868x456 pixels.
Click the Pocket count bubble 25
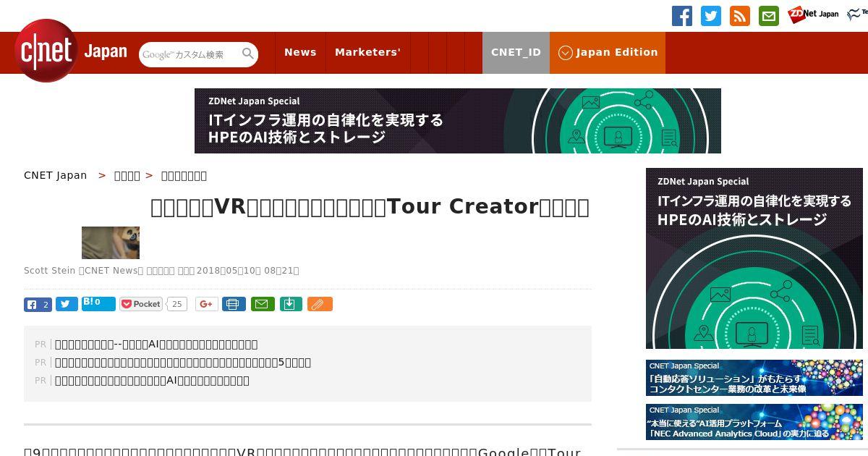tap(177, 304)
